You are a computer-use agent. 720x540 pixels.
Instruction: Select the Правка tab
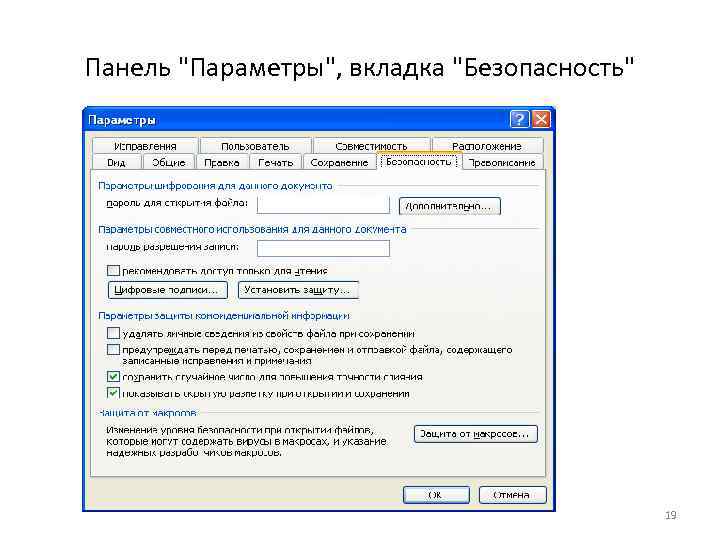click(222, 163)
